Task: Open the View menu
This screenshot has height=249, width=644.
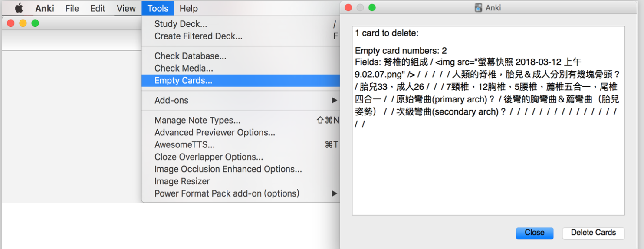Action: click(126, 8)
